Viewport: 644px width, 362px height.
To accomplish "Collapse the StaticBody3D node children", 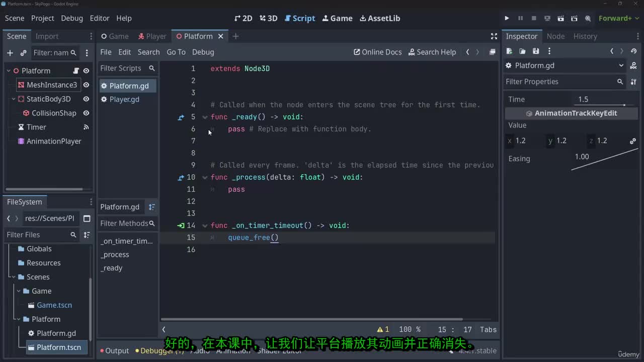I will pyautogui.click(x=14, y=99).
